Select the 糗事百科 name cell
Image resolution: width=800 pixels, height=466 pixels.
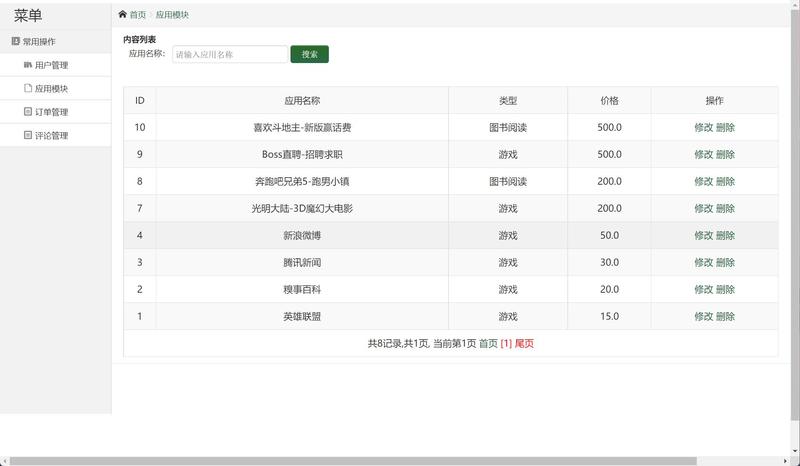click(302, 290)
